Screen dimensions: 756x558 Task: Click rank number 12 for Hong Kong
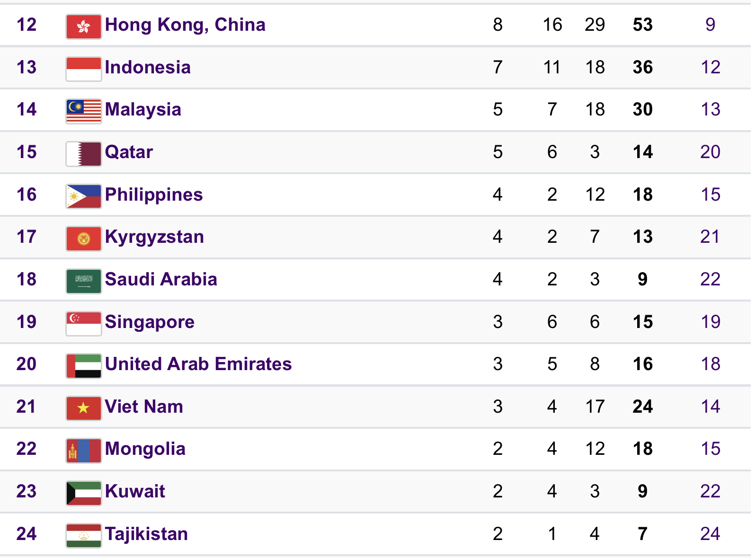click(x=27, y=25)
